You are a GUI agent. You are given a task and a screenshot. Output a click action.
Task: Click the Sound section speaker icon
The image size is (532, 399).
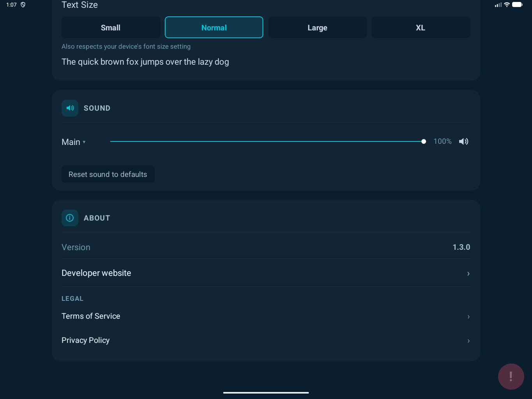coord(70,108)
